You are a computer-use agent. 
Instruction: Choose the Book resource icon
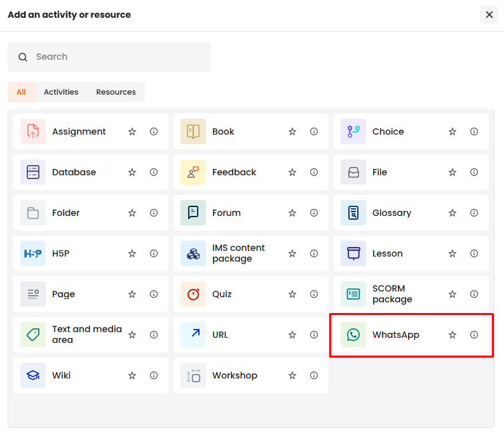point(193,131)
